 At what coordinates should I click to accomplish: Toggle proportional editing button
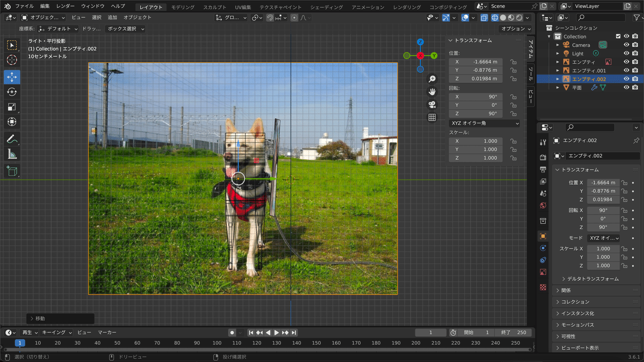point(294,18)
